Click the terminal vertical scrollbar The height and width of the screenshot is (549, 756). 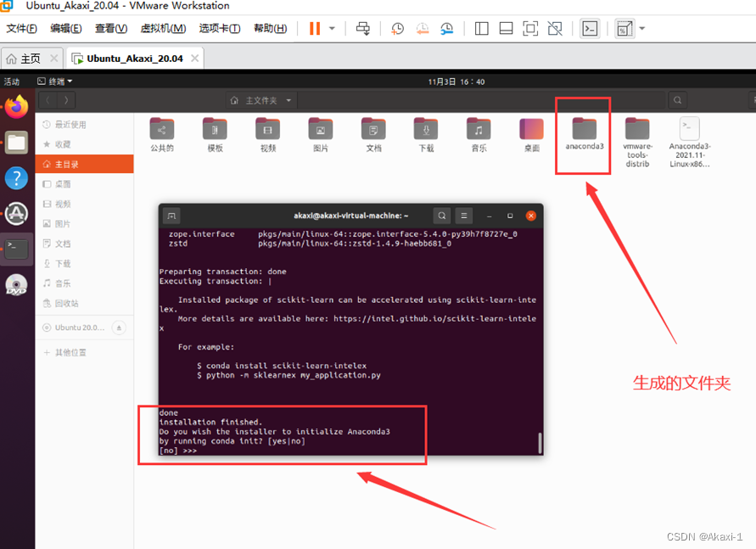pos(540,442)
